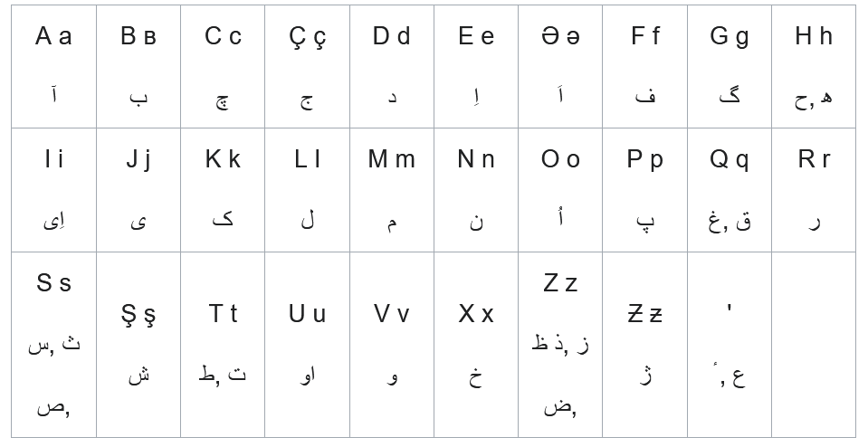Click the 'A a' letter cell
This screenshot has height=447, width=868.
[x=54, y=67]
